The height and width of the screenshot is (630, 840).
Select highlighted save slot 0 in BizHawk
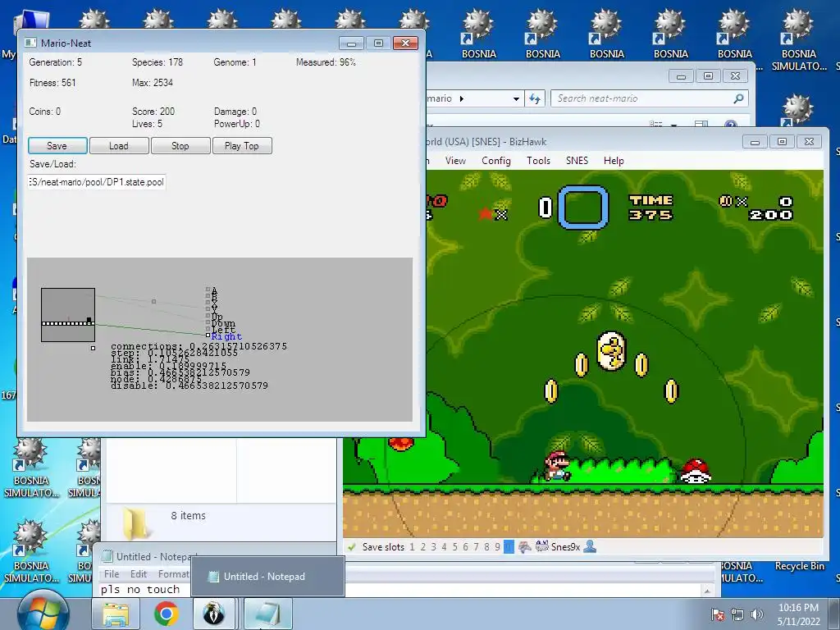click(x=509, y=547)
